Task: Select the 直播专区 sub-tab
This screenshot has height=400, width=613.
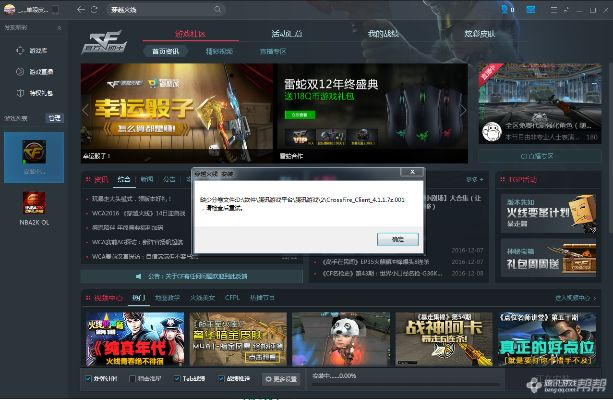Action: point(273,51)
